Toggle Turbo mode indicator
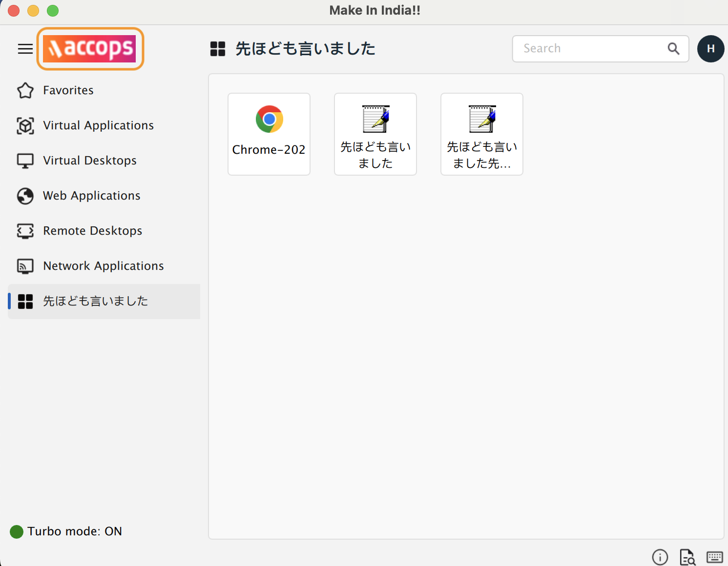728x566 pixels. click(17, 531)
